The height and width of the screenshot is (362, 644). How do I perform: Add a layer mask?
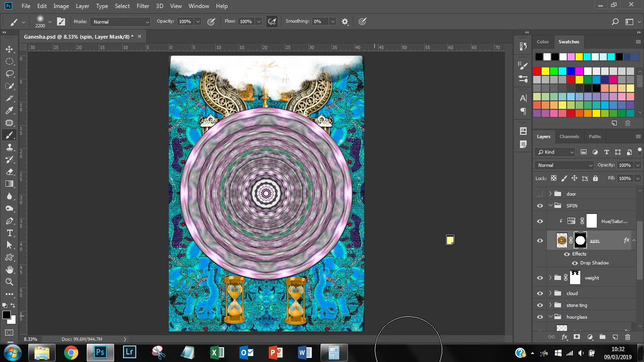click(577, 337)
